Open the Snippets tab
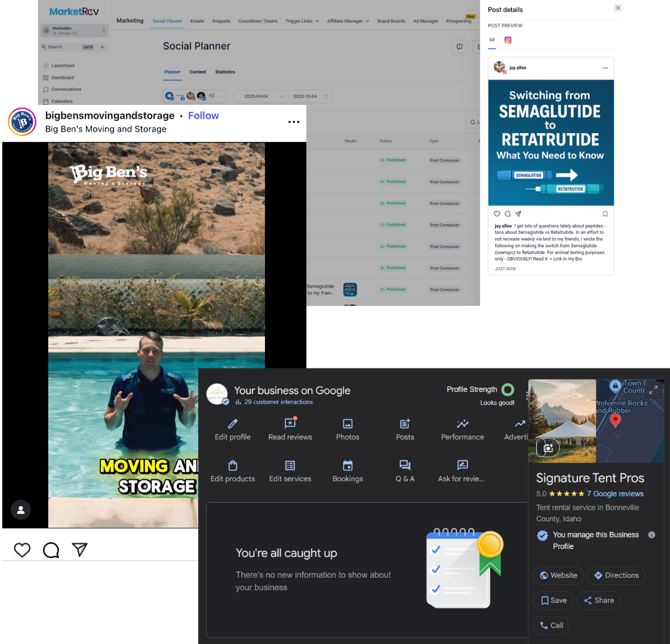670x644 pixels. click(x=221, y=21)
